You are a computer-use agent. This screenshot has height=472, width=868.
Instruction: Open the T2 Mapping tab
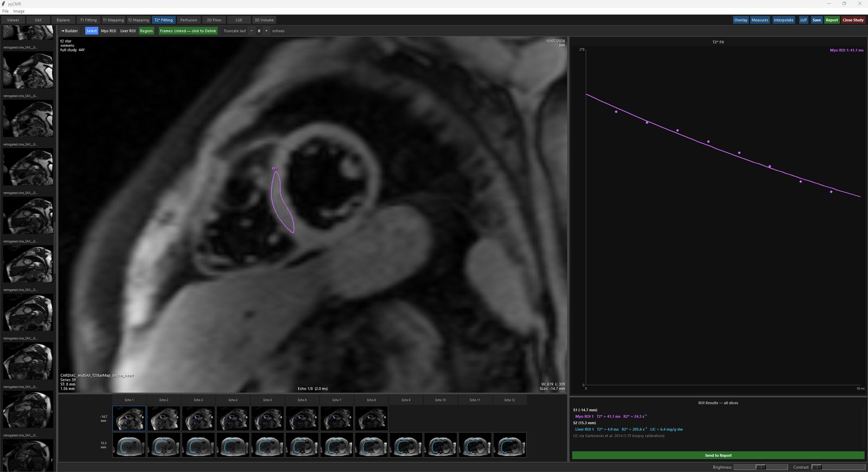138,20
